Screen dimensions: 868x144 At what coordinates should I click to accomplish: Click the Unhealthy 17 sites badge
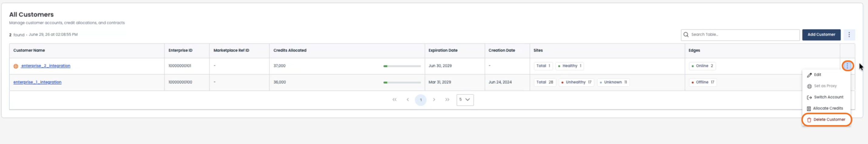(576, 82)
